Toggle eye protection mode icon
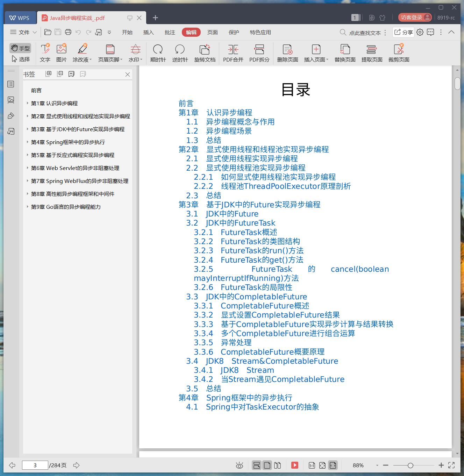The width and height of the screenshot is (464, 476). [x=240, y=465]
